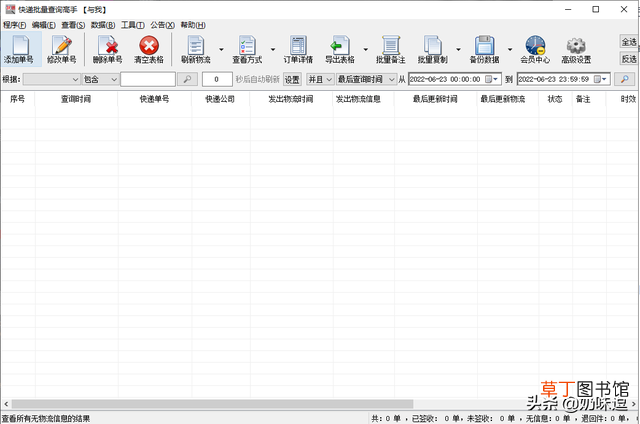
Task: Open the 最后查询时间 dropdown
Action: point(366,79)
